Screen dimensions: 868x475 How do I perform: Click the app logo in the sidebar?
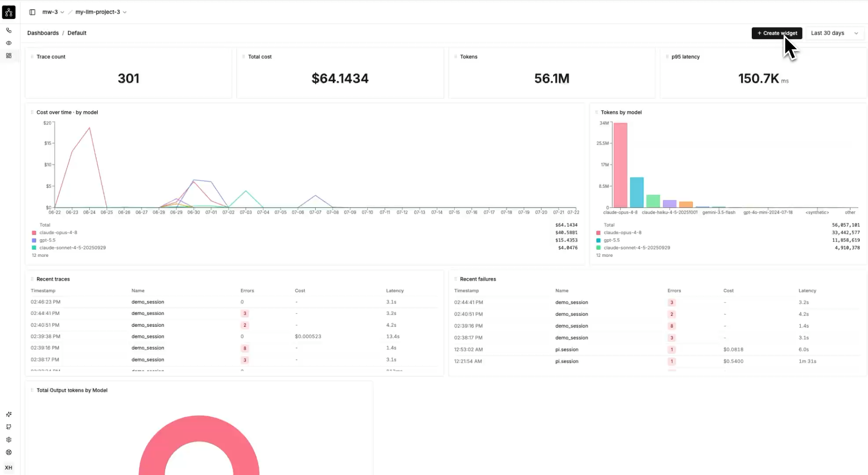[x=9, y=12]
